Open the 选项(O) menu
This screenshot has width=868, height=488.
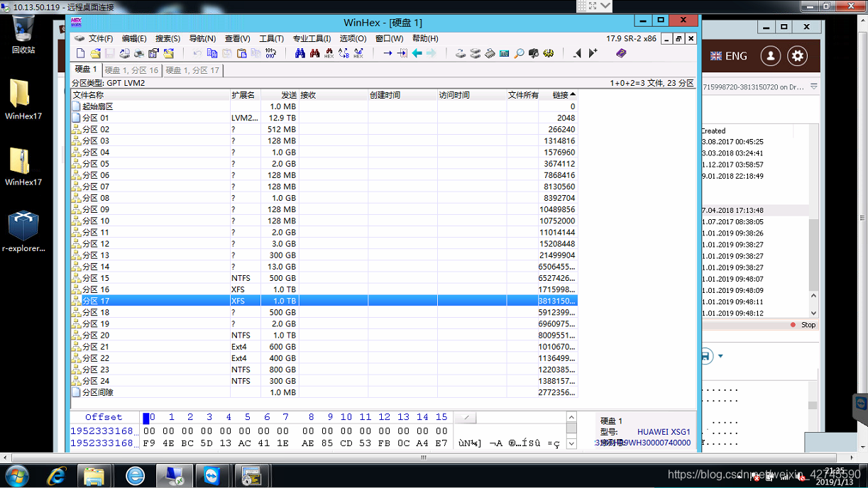tap(353, 38)
